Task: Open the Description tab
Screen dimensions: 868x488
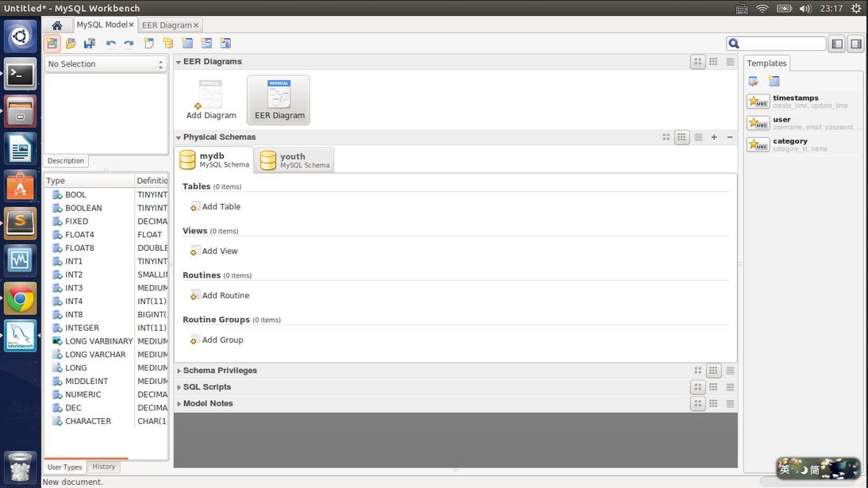Action: 66,160
